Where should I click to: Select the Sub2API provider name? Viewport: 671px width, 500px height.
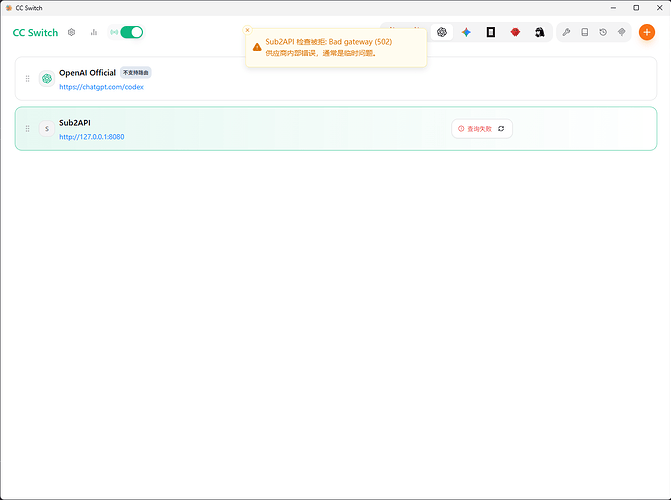[75, 123]
